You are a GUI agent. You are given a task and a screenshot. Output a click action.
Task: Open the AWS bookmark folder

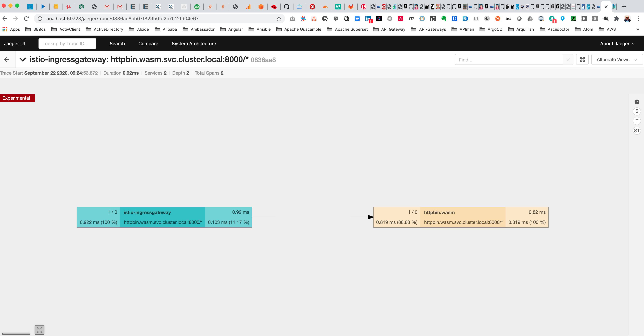607,29
